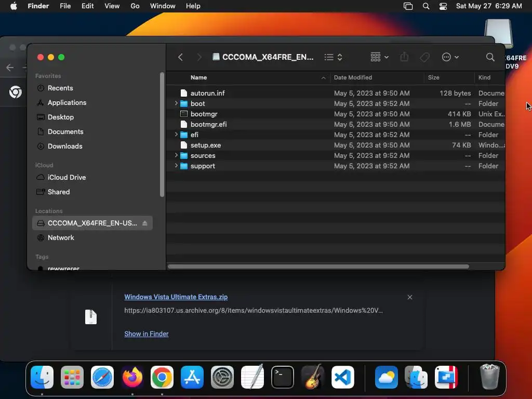Open Desktop in sidebar
This screenshot has height=399, width=532.
coord(60,117)
